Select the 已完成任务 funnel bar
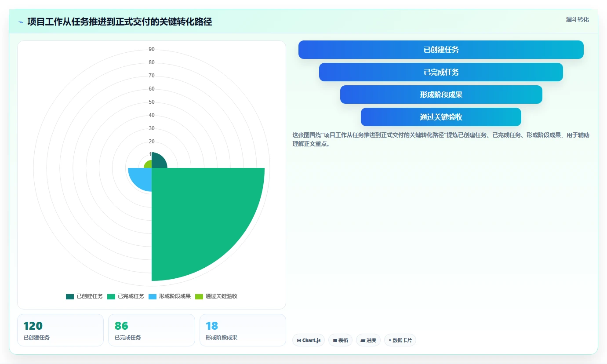 click(441, 72)
